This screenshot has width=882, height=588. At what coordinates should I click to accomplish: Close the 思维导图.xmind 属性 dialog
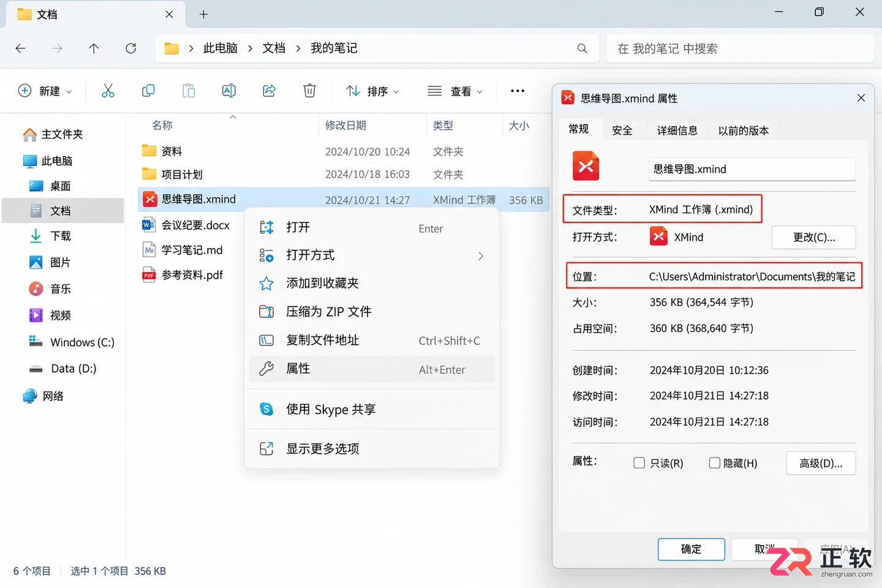pyautogui.click(x=861, y=98)
